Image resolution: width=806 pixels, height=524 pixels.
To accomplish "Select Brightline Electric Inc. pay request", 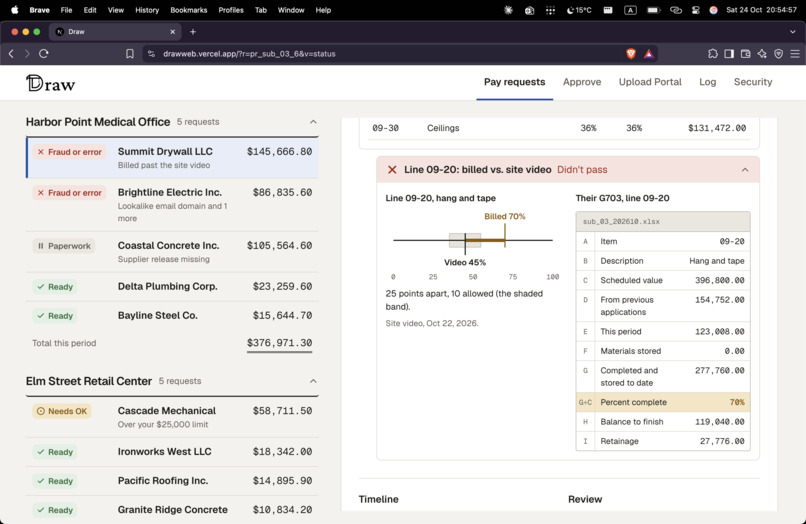I will 172,205.
